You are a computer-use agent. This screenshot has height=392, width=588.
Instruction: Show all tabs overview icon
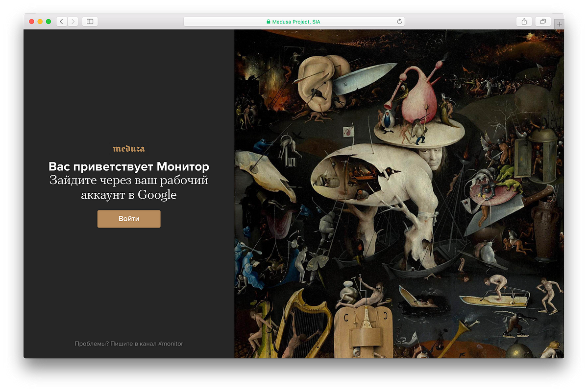pos(543,22)
